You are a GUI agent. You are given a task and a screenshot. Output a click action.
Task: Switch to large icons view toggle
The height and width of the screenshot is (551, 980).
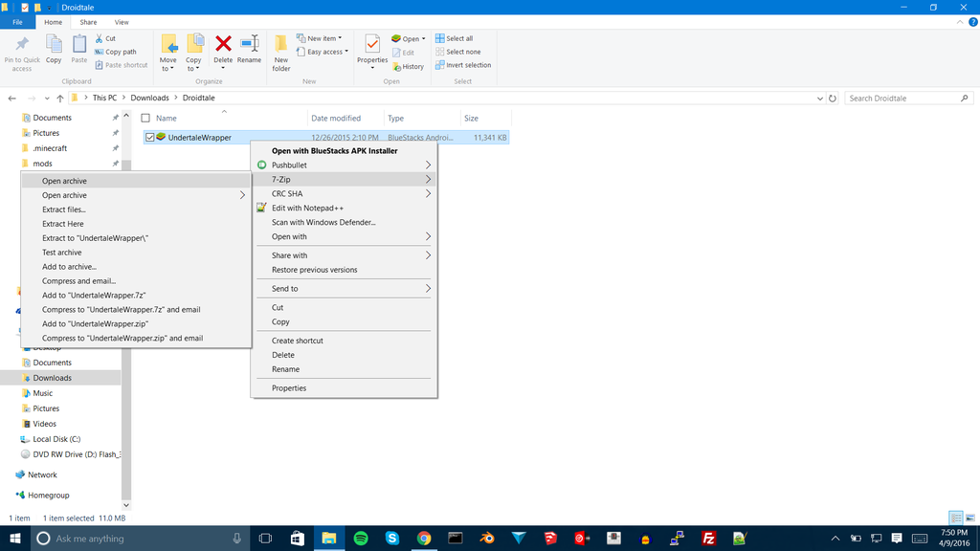tap(969, 518)
